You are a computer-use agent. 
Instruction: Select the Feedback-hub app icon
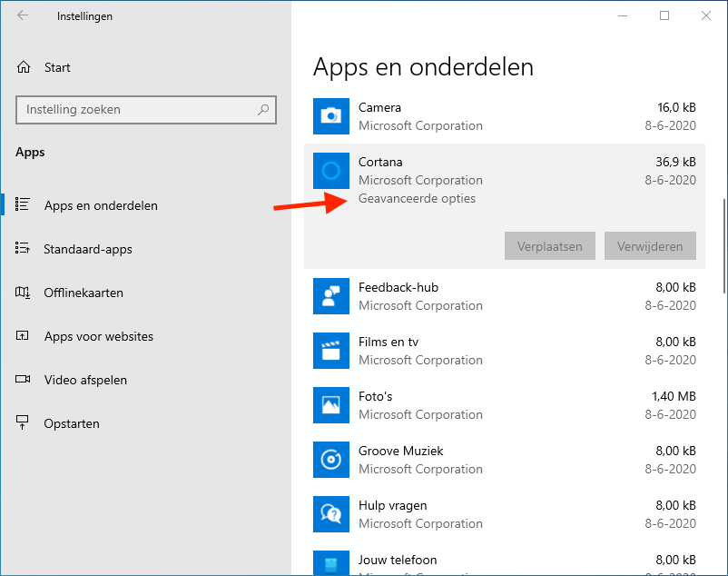pos(331,295)
